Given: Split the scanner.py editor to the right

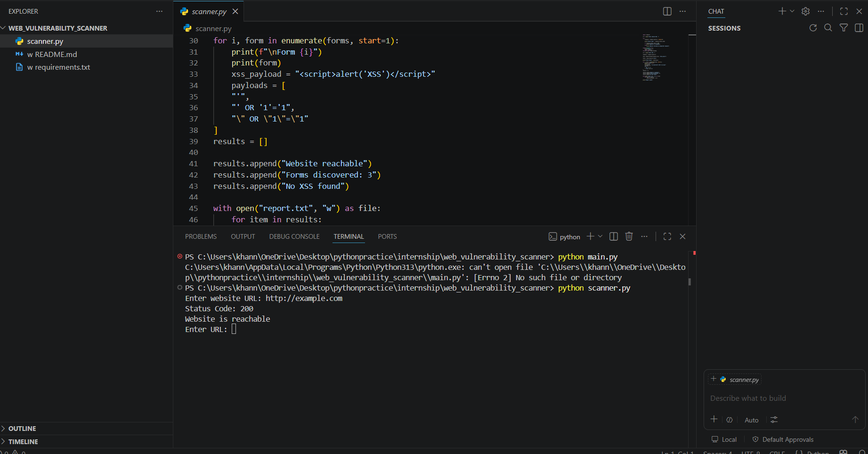Looking at the screenshot, I should 667,11.
